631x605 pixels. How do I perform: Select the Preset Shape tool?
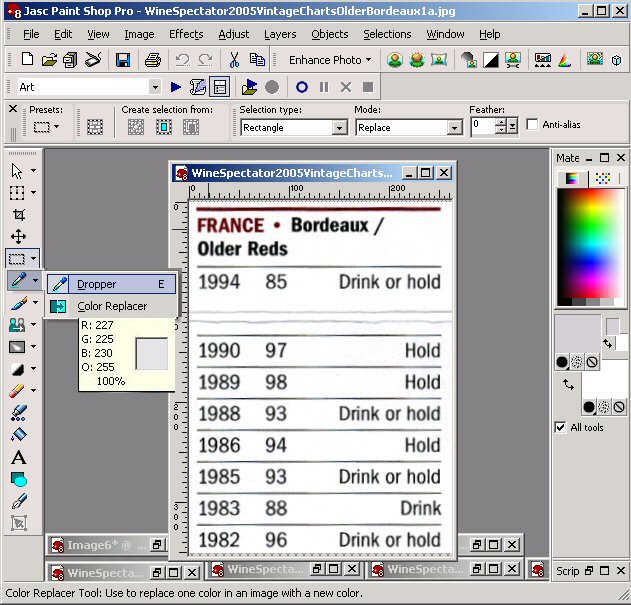point(18,479)
